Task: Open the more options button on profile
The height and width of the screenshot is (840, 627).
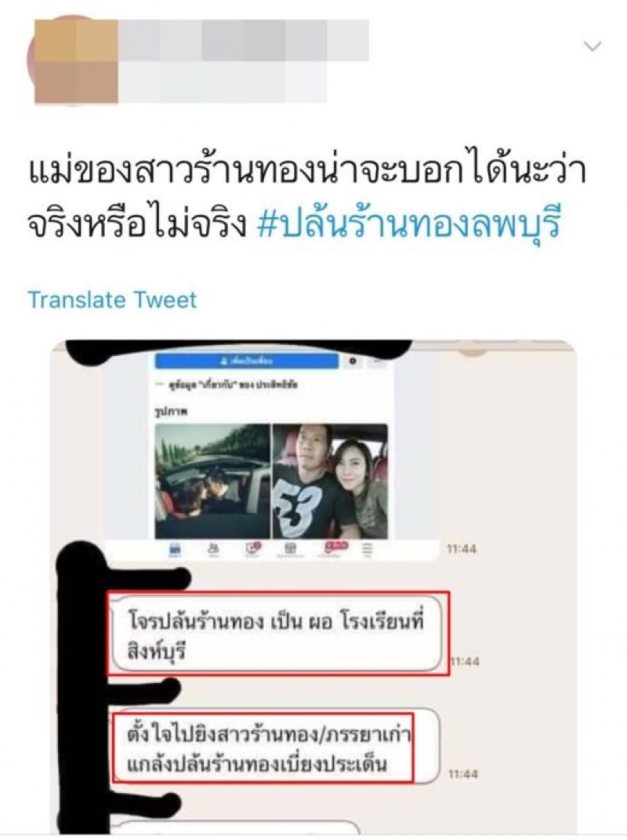Action: click(x=379, y=362)
